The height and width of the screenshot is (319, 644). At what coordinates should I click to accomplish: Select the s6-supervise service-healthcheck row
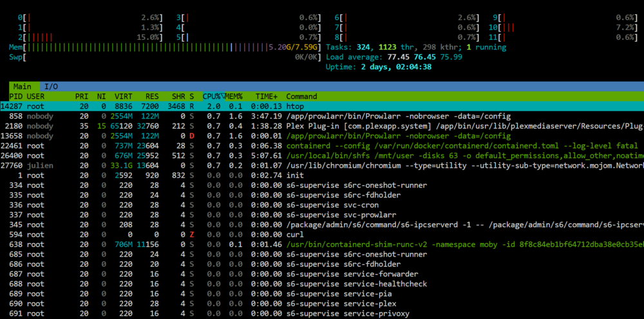(322, 284)
